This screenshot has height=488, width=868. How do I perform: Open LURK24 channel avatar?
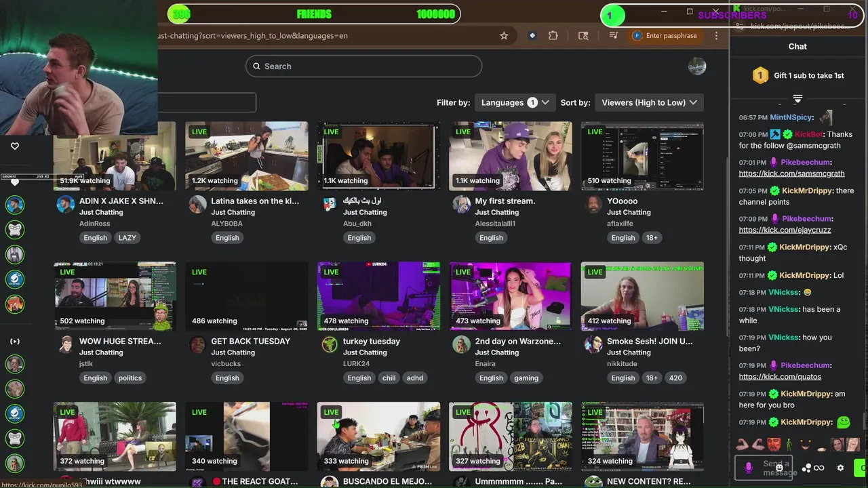point(330,344)
